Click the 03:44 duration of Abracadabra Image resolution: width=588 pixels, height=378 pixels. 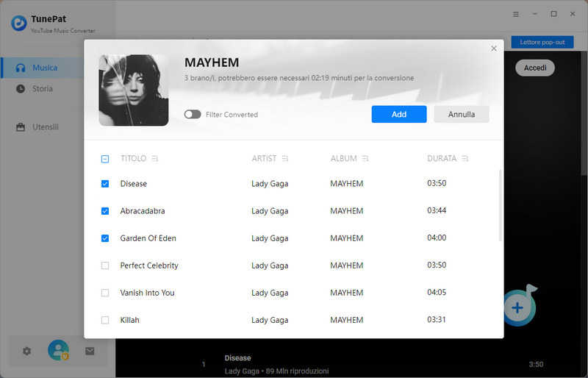click(x=437, y=210)
